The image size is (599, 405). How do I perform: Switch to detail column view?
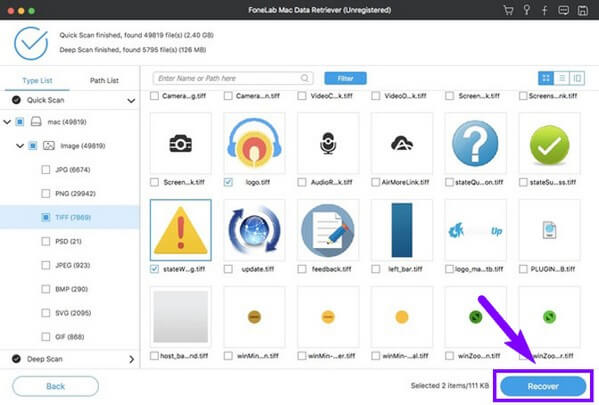pos(577,78)
